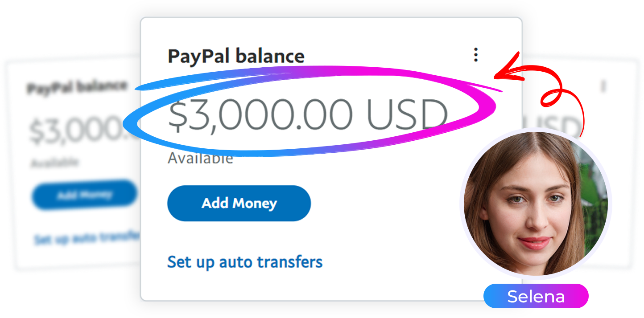The height and width of the screenshot is (318, 644).
Task: Open the Set up auto transfers link in the central card
Action: (x=245, y=262)
